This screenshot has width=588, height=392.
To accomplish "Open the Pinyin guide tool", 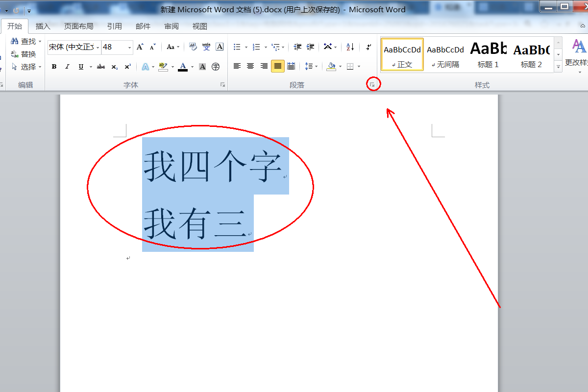I will tap(206, 47).
